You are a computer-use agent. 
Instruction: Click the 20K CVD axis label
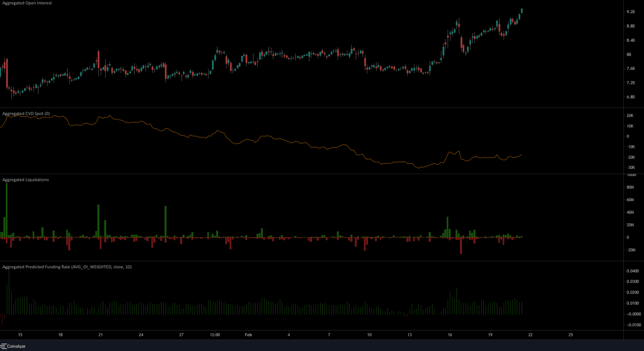point(630,116)
